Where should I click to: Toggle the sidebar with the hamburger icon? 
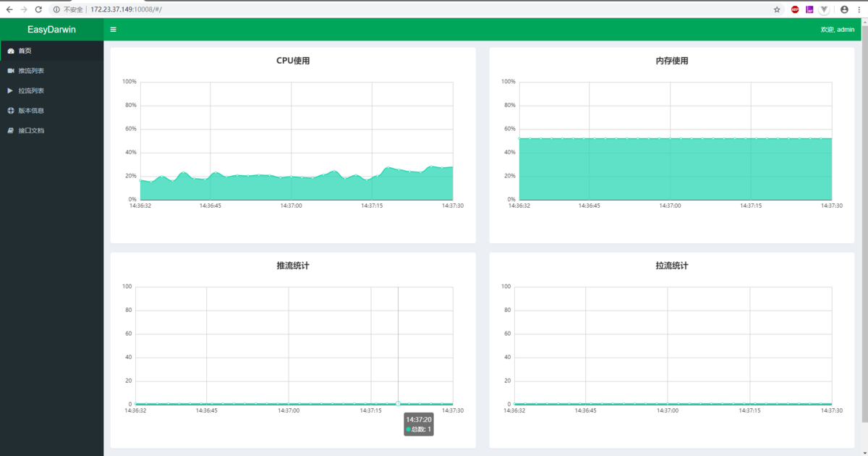(x=113, y=30)
